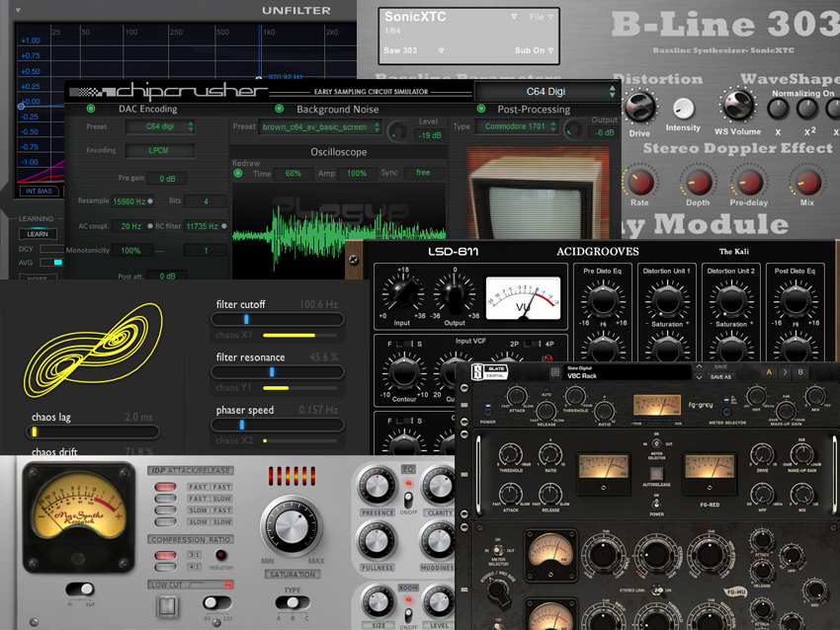Open the Unfilter top-left menu triangle
Viewport: 840px width, 630px height.
coord(18,10)
